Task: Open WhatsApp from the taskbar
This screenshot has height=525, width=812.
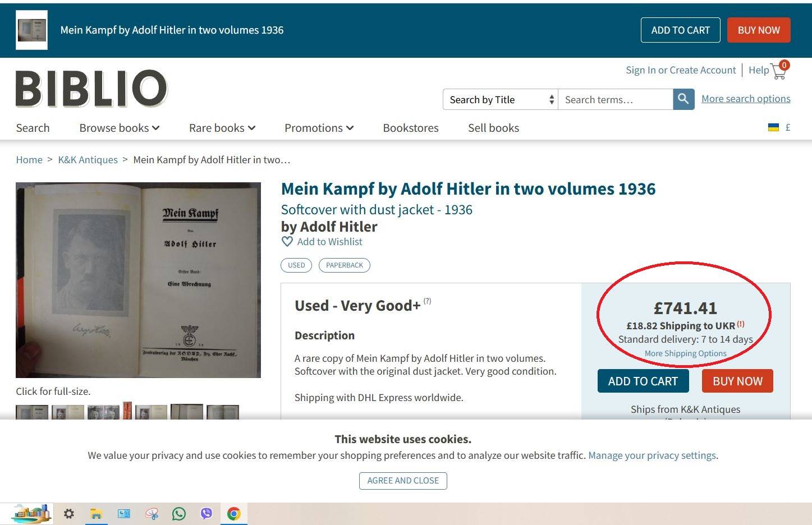Action: coord(179,514)
